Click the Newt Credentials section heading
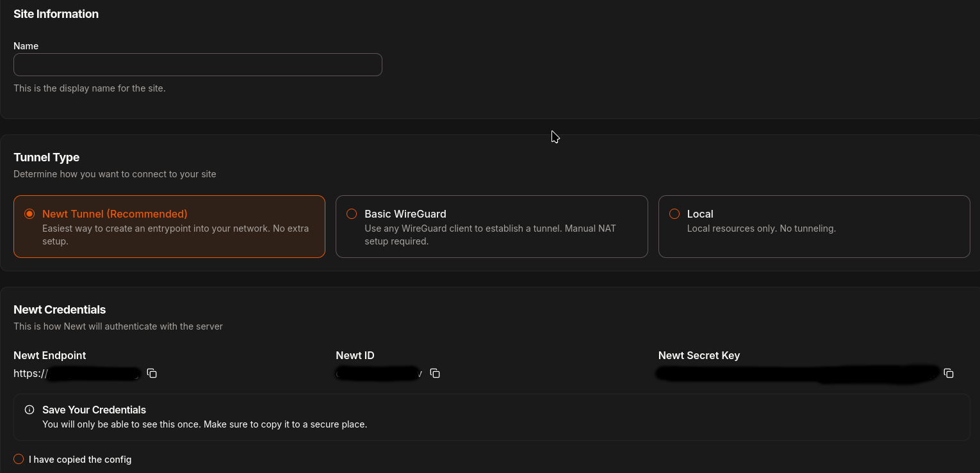This screenshot has width=980, height=473. pos(60,310)
